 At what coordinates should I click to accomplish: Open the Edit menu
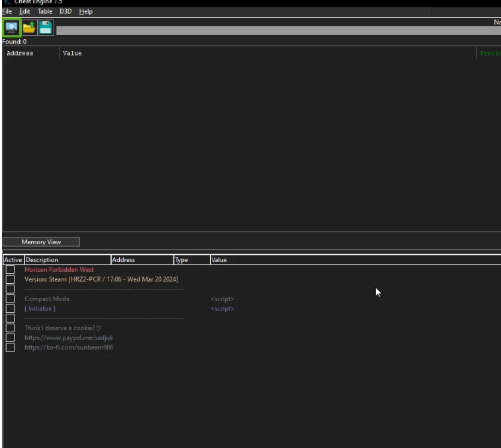(x=24, y=12)
